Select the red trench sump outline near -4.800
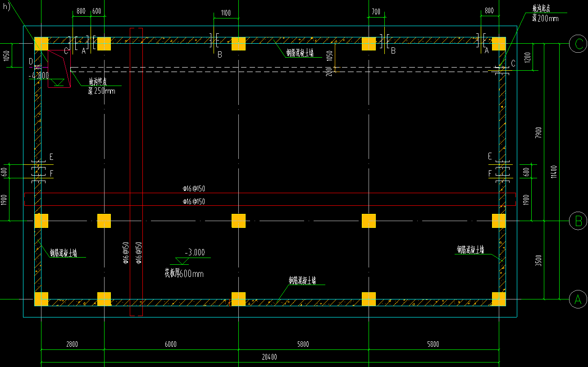 click(x=59, y=69)
